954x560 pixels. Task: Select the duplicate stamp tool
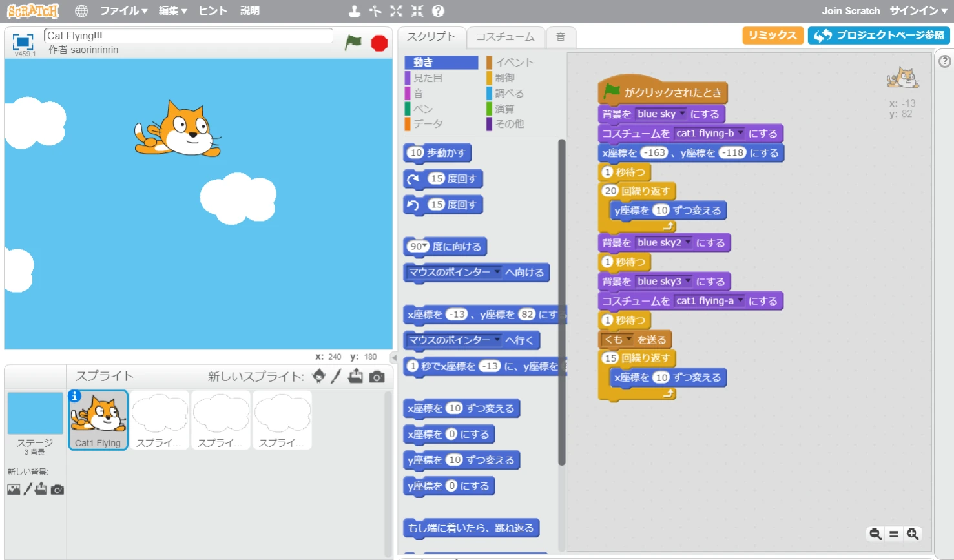355,11
